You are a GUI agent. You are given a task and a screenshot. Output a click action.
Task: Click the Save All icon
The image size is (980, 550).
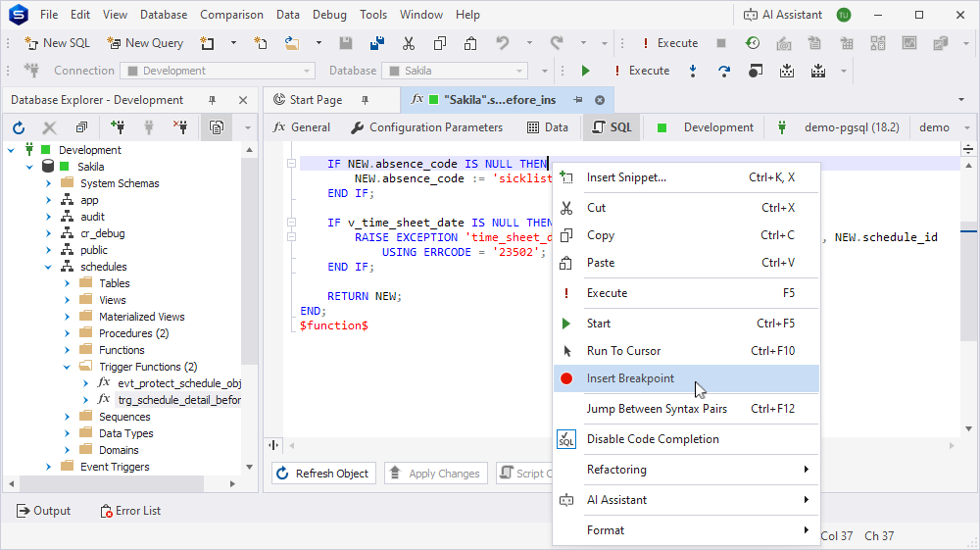pos(377,43)
